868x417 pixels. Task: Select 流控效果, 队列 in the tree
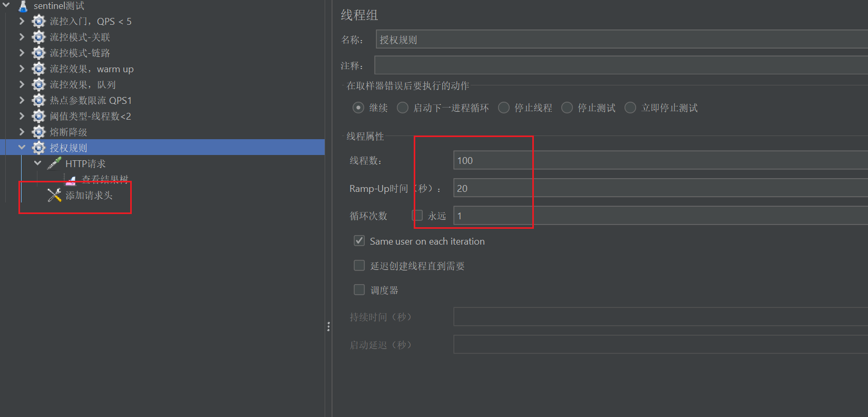coord(83,84)
